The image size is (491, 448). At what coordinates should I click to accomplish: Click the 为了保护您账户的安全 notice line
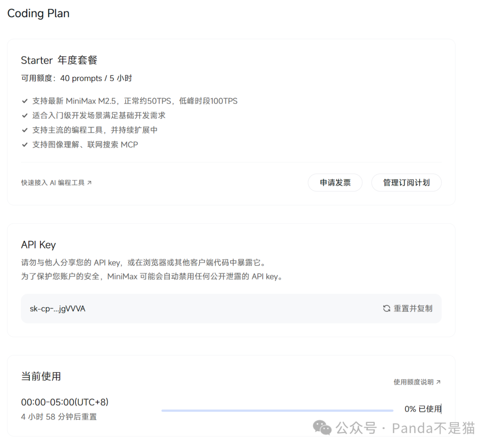click(x=152, y=277)
